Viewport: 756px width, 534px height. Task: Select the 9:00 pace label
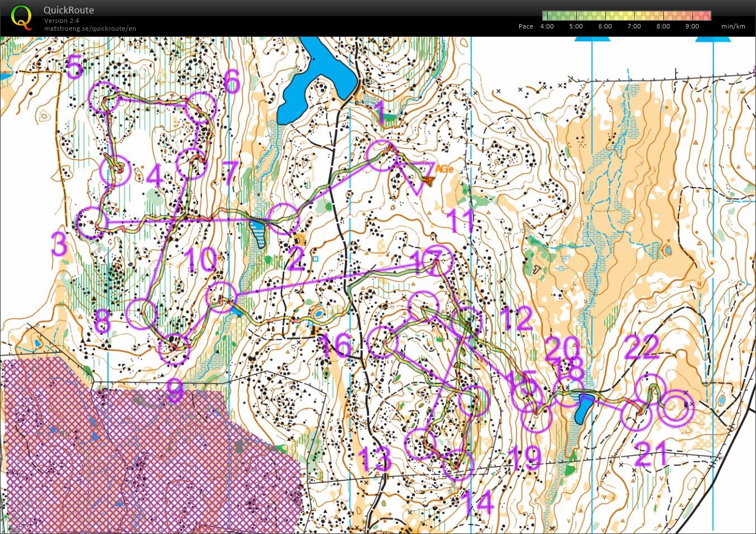pyautogui.click(x=692, y=26)
